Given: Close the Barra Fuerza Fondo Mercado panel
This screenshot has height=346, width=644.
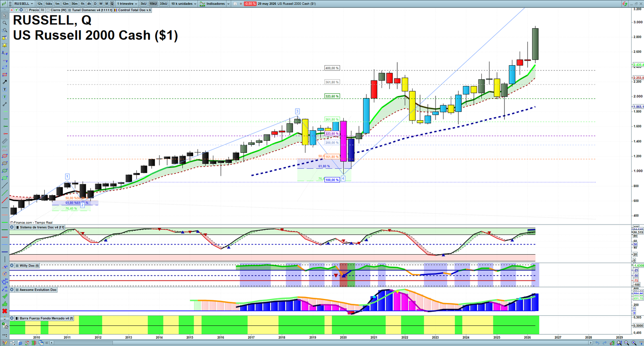Looking at the screenshot, I should (x=12, y=318).
